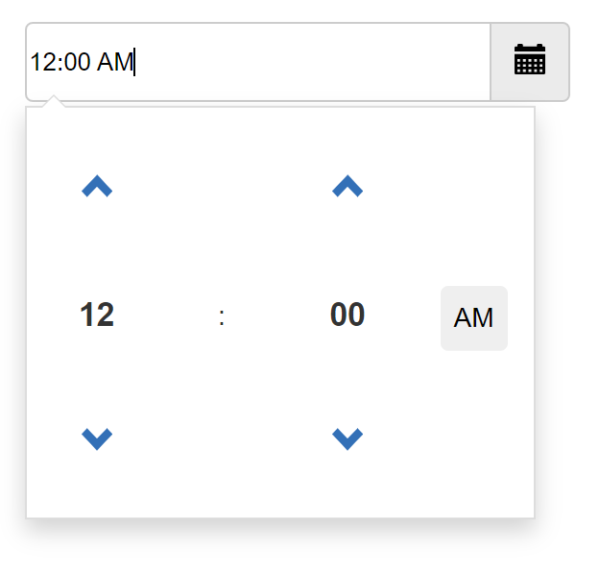Switch the meridiem with the AM button
This screenshot has width=599, height=569.
(x=474, y=318)
